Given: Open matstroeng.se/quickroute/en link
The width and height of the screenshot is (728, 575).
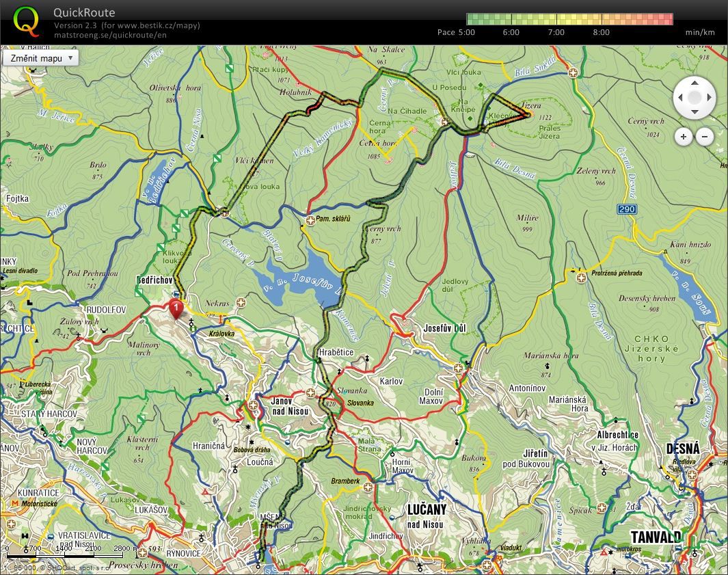Looking at the screenshot, I should 110,35.
